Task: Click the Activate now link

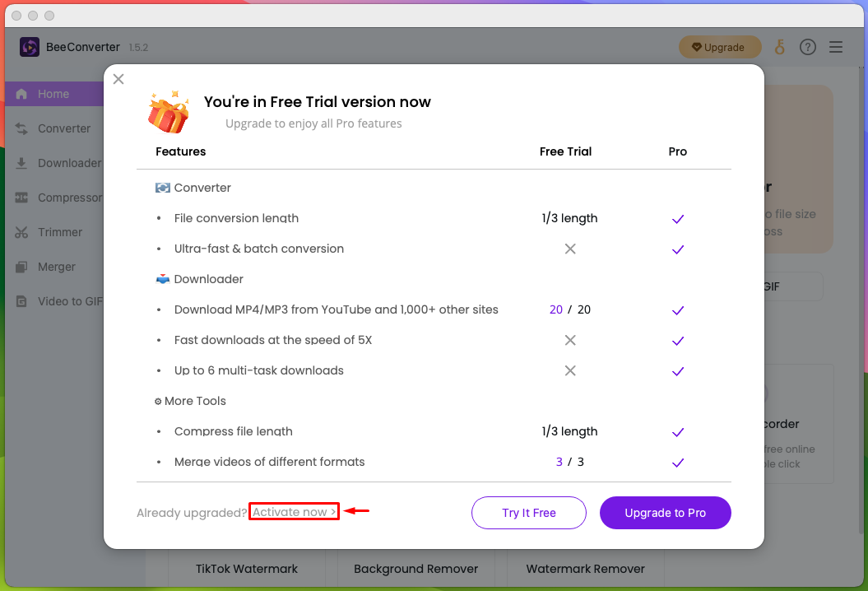Action: (x=294, y=512)
